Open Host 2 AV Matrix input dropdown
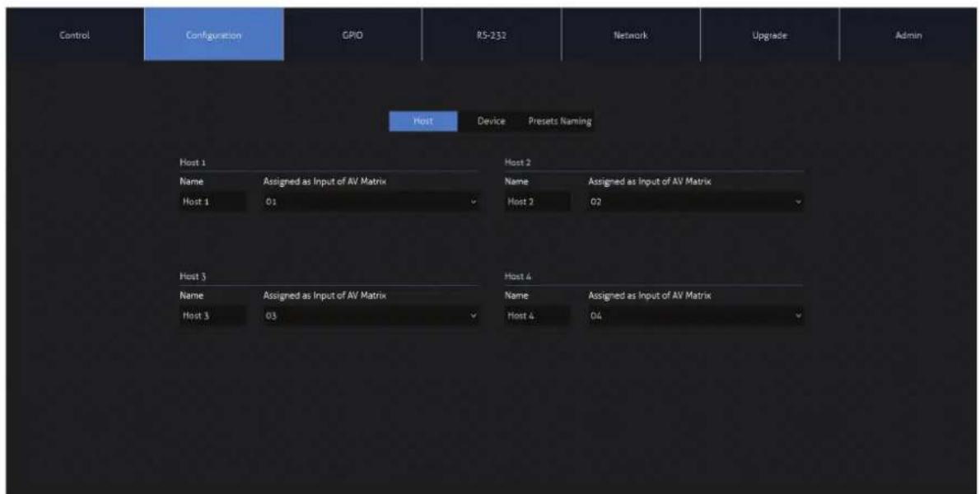This screenshot has width=980, height=494. click(x=696, y=202)
